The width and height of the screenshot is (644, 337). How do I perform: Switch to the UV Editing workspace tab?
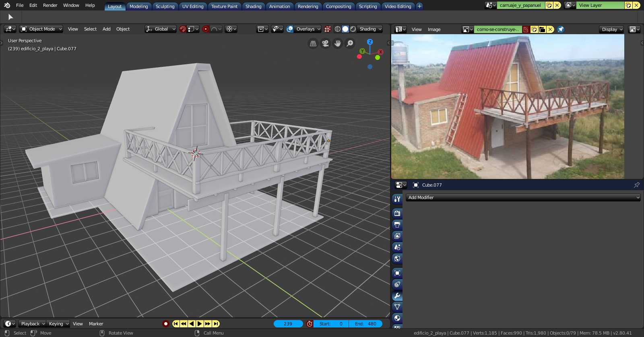coord(193,6)
